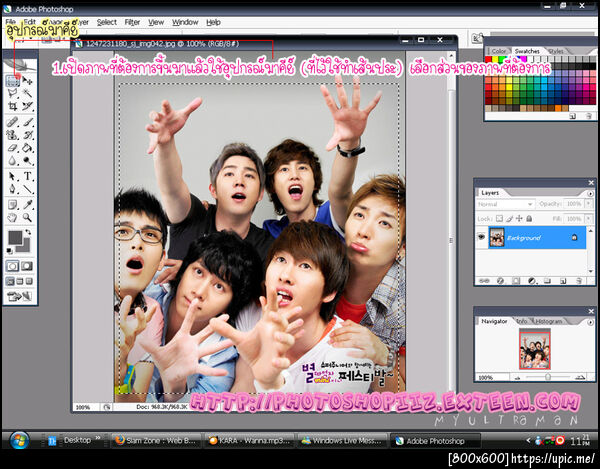Click the Navigator image thumbnail
Viewport: 600px width, 469px height.
coord(535,350)
